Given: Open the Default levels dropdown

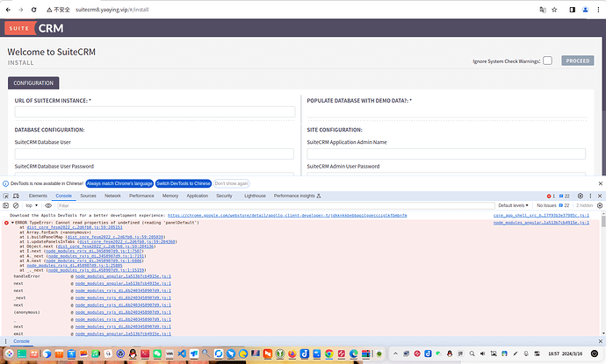Looking at the screenshot, I should pos(513,206).
